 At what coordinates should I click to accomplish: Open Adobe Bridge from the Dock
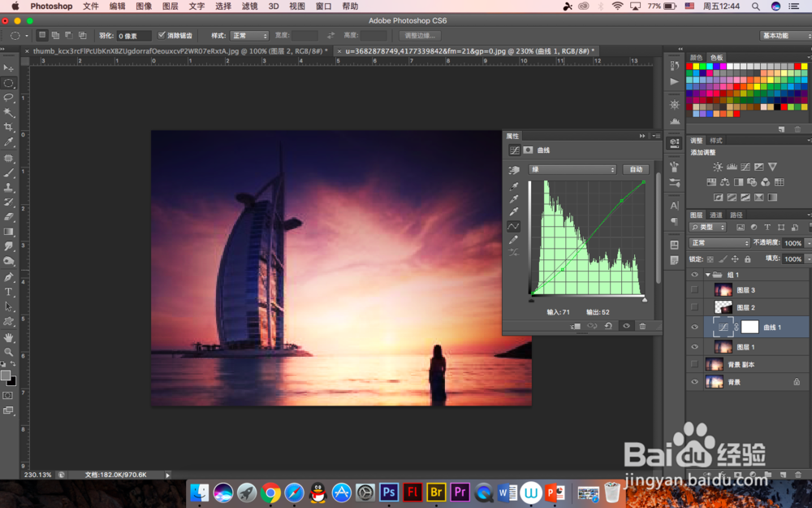436,492
